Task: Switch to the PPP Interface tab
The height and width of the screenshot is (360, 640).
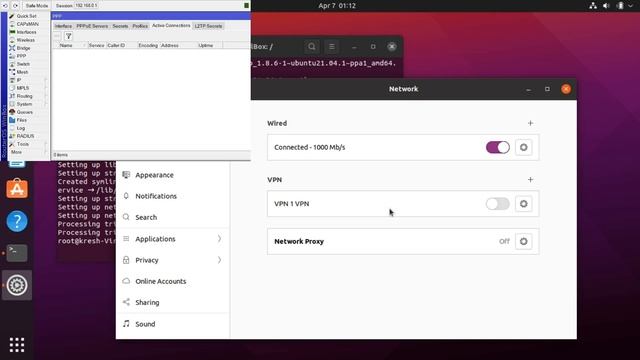Action: (63, 26)
